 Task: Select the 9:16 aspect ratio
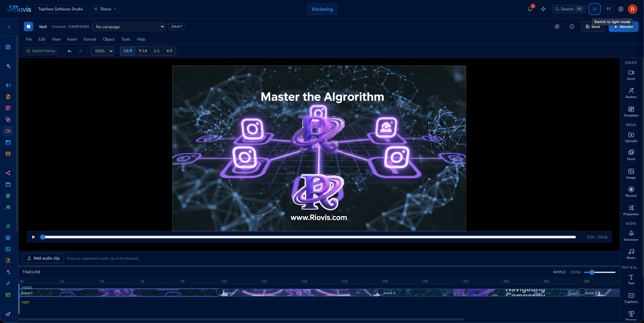click(143, 51)
